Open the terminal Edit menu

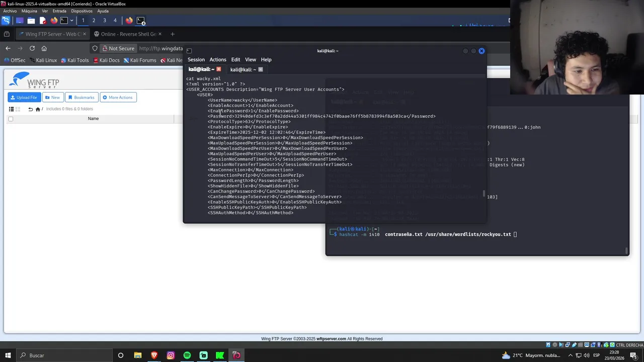[x=235, y=60]
